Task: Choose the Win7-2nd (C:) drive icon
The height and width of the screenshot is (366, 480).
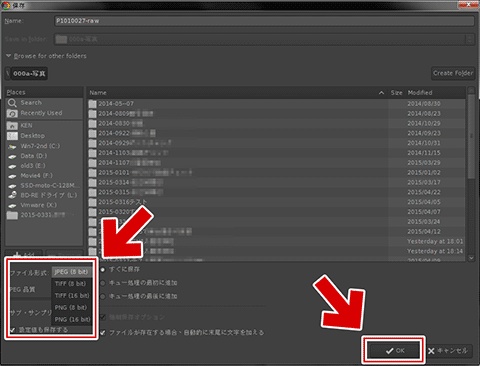Action: (12, 146)
